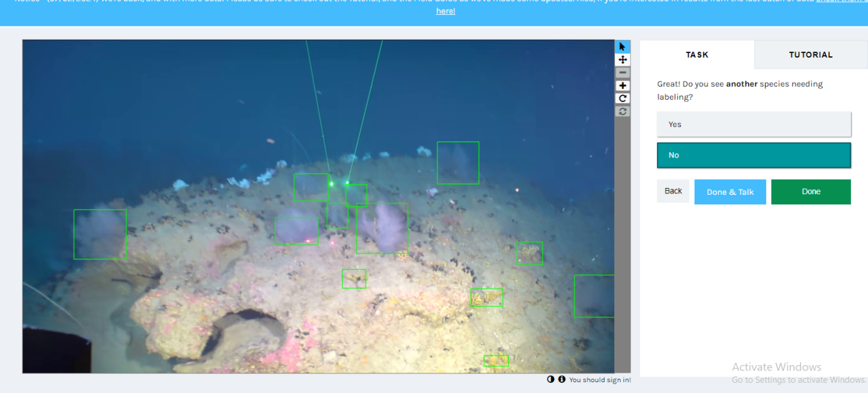Click the Done & Talk button
The height and width of the screenshot is (393, 868).
point(730,192)
